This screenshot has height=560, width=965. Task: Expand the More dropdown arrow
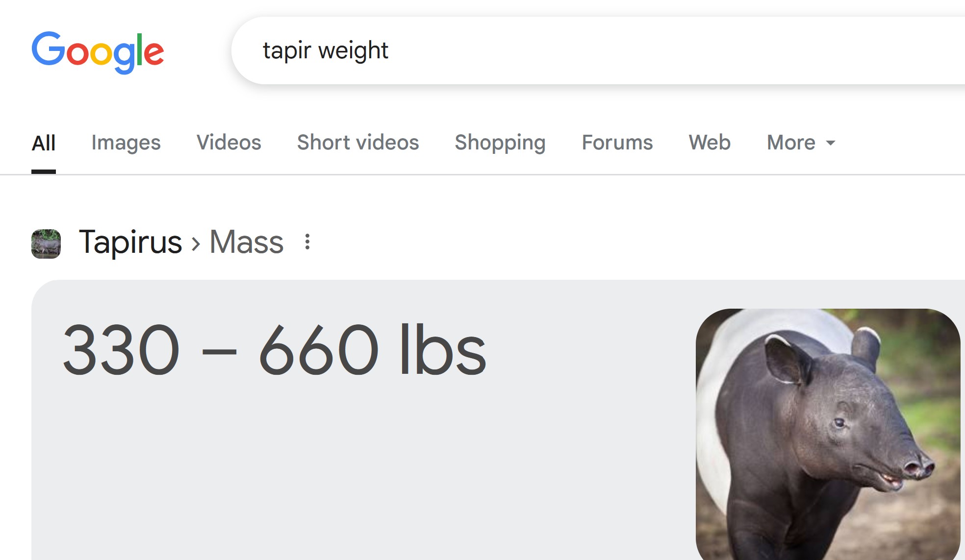click(831, 143)
